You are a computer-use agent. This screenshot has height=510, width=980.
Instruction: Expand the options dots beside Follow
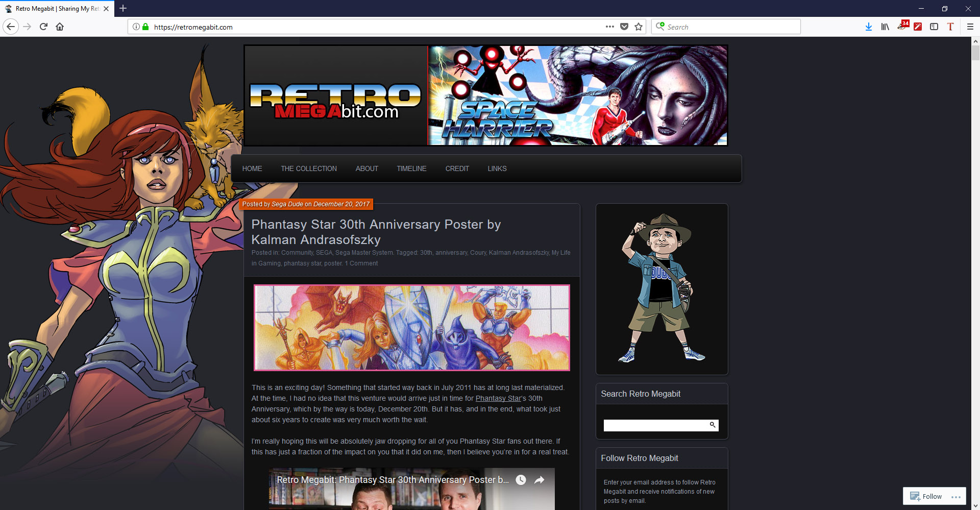tap(956, 497)
